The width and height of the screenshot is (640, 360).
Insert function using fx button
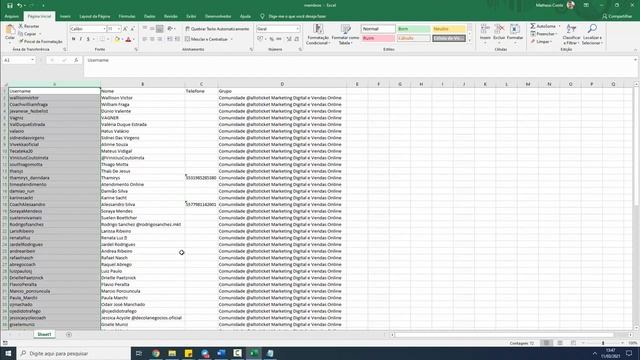76,60
